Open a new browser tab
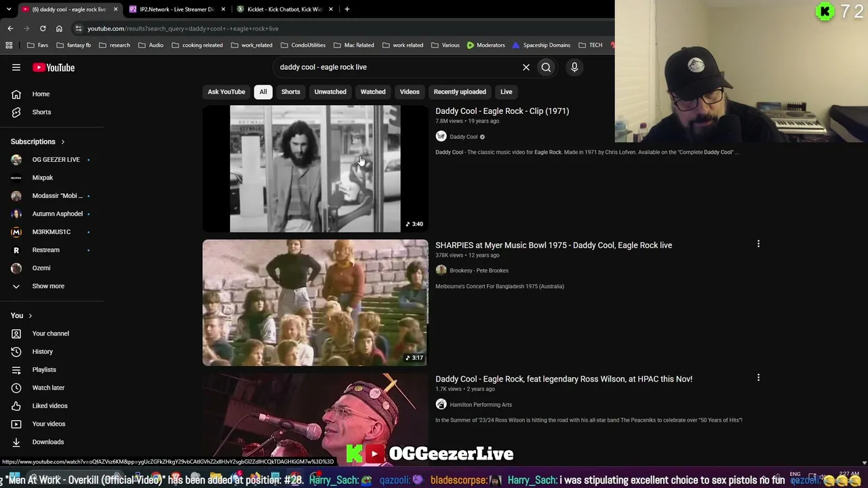This screenshot has height=488, width=868. pos(347,9)
